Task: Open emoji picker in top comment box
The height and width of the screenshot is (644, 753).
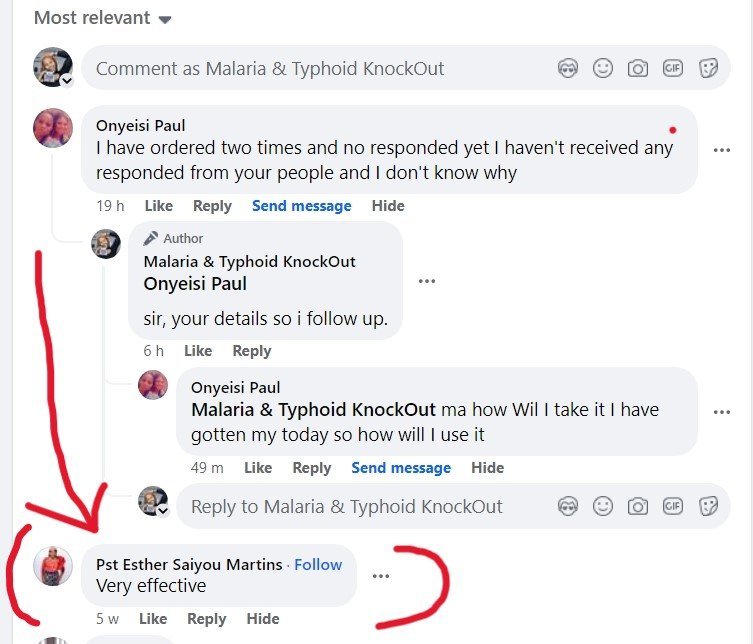Action: click(603, 68)
